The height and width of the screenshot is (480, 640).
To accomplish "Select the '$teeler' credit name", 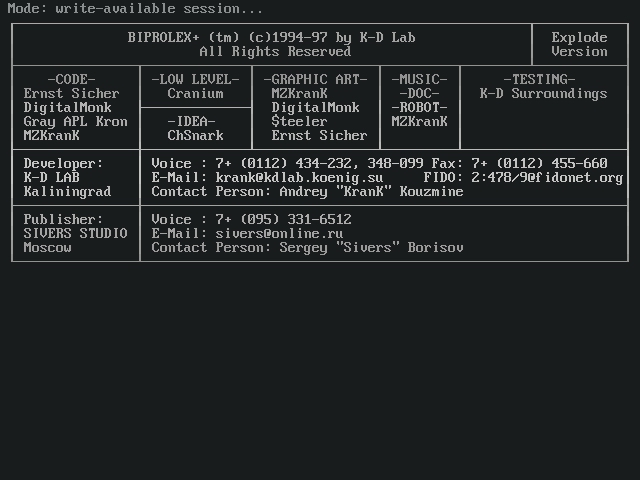I will (x=299, y=121).
